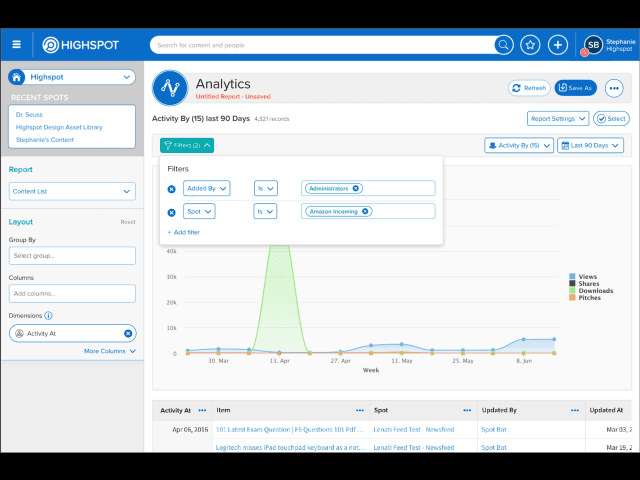This screenshot has width=640, height=480.
Task: Open the Spot field dropdown
Action: click(199, 211)
